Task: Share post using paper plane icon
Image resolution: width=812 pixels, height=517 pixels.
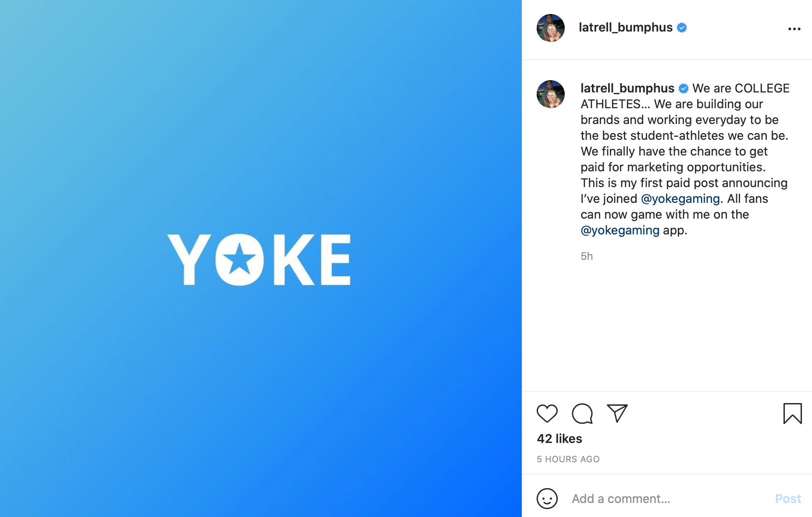Action: point(617,413)
